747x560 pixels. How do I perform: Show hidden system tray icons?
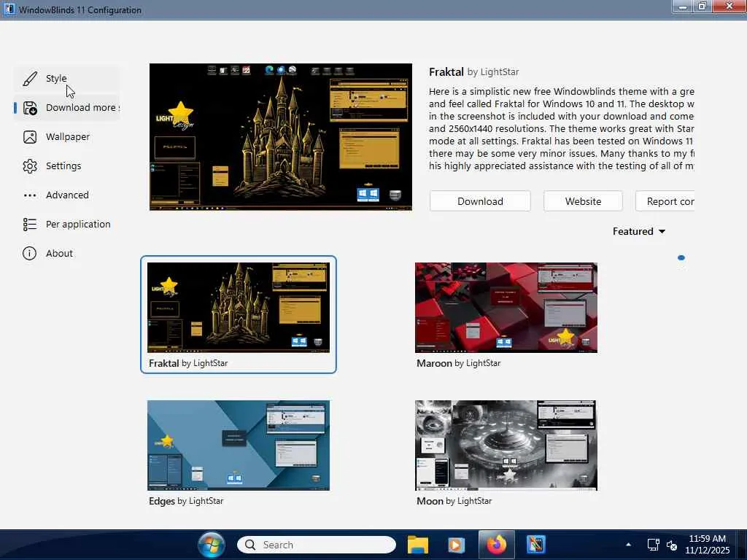click(x=628, y=545)
